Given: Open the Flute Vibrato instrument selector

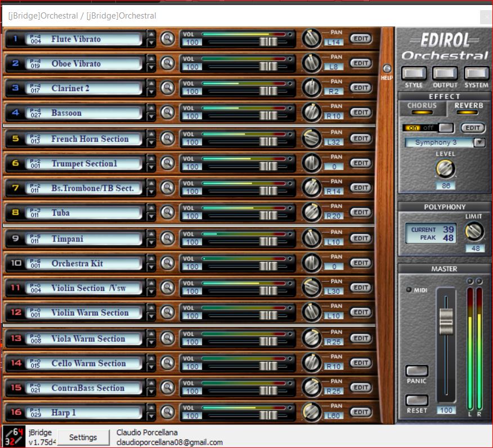Looking at the screenshot, I should click(x=84, y=39).
